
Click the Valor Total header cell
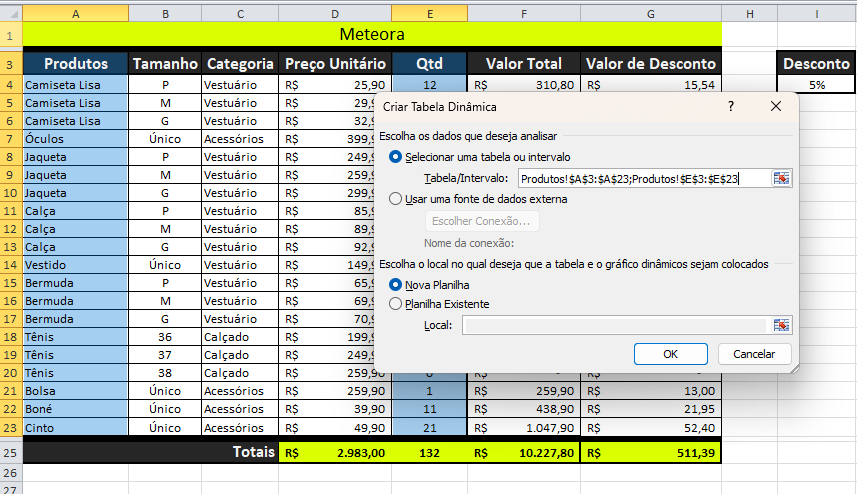click(x=524, y=64)
